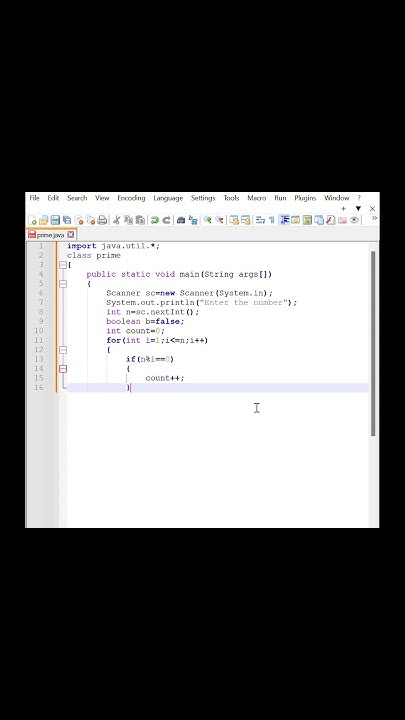The height and width of the screenshot is (720, 405).
Task: Place cursor on 'import java.util.*;' line
Action: [113, 246]
